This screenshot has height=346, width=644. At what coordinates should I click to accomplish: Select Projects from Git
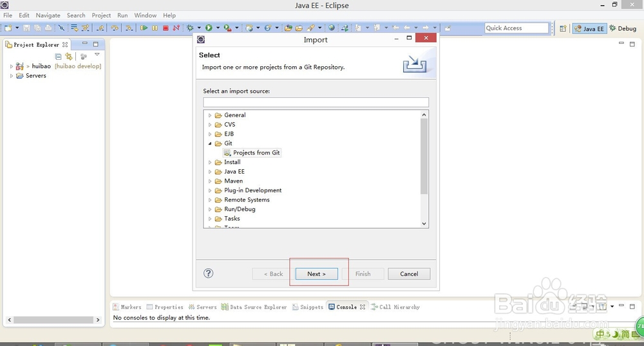pos(252,152)
